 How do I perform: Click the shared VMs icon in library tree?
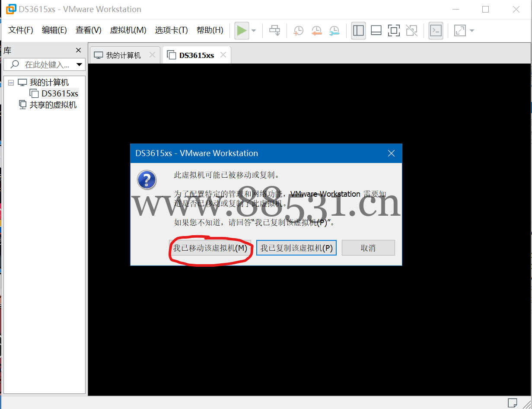pos(23,105)
